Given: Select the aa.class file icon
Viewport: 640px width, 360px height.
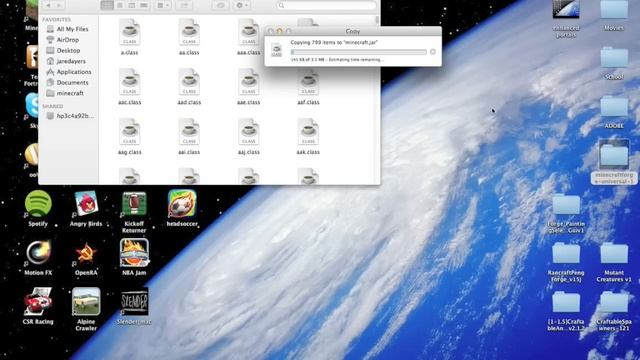Looking at the screenshot, I should pyautogui.click(x=189, y=32).
